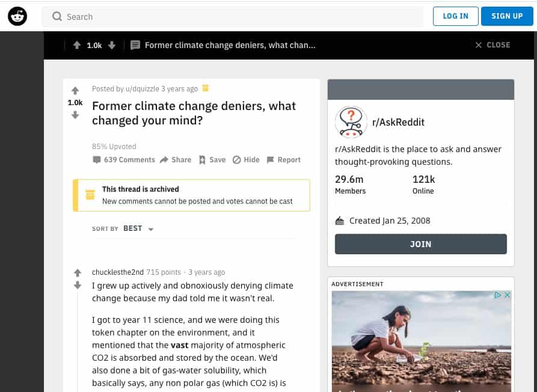Upvote the climate change deniers post

pyautogui.click(x=75, y=91)
